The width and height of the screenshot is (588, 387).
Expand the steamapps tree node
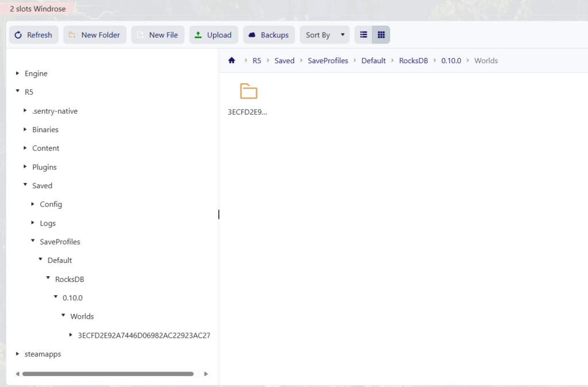pos(18,354)
